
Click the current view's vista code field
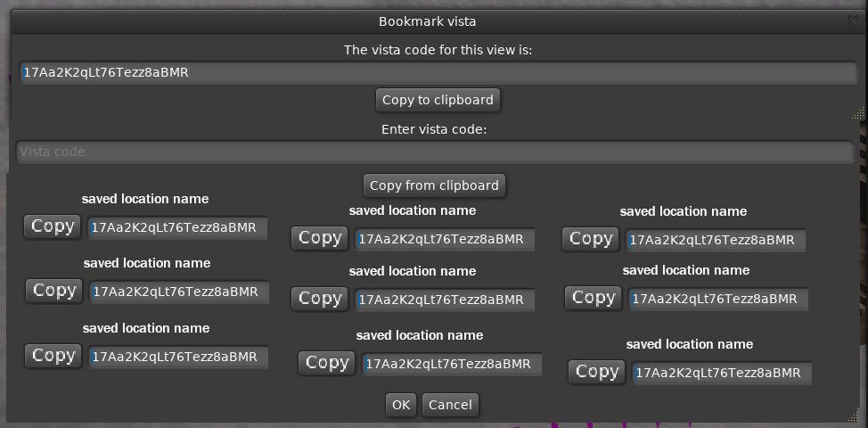click(x=435, y=73)
